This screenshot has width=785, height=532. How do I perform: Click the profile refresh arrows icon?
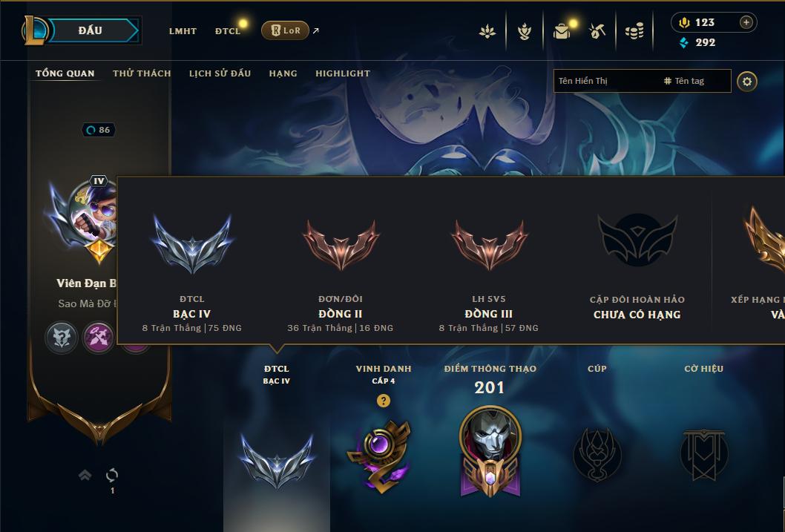click(x=112, y=475)
